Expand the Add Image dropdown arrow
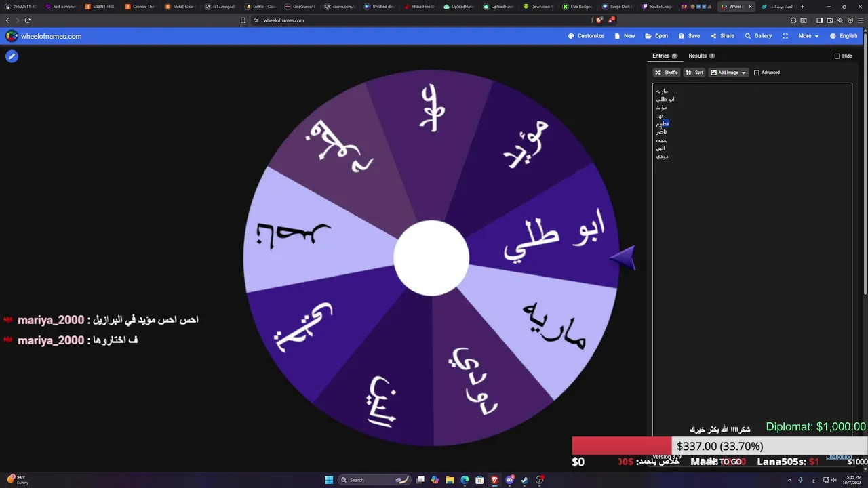This screenshot has width=868, height=488. 743,73
